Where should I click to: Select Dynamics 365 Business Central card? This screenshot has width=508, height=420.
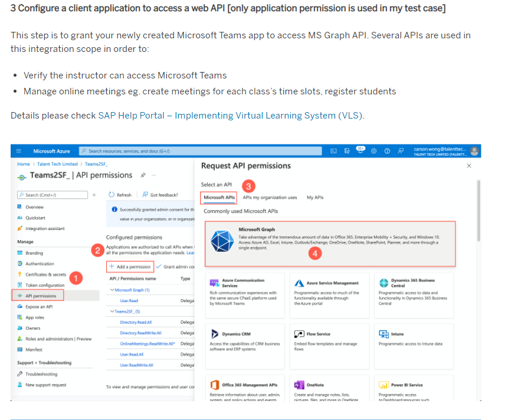(x=414, y=296)
